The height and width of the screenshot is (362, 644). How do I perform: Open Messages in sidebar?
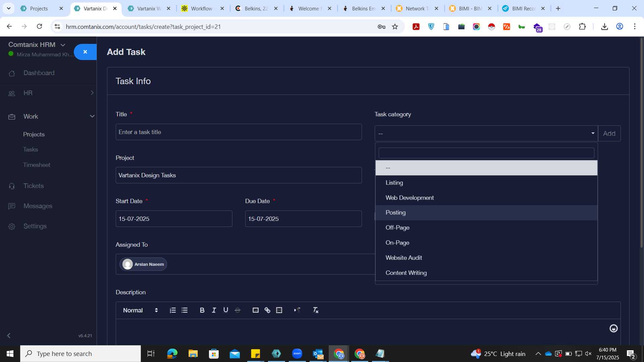coord(38,206)
